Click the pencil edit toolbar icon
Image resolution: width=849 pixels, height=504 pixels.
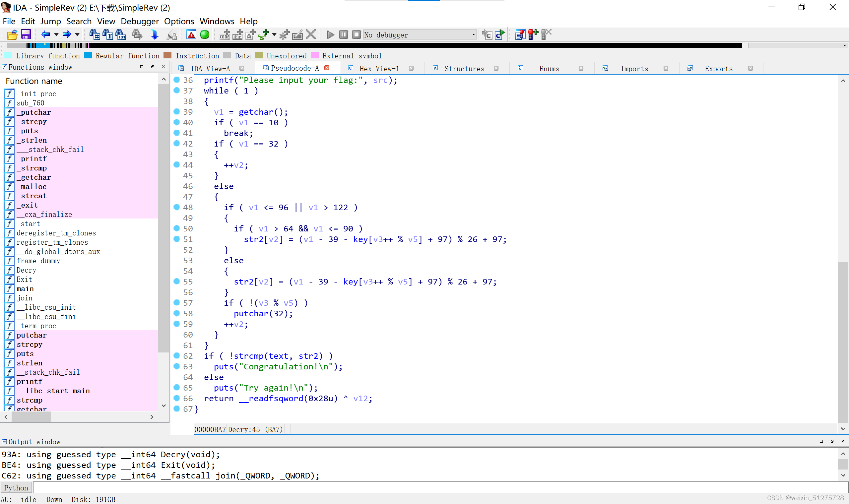point(297,34)
